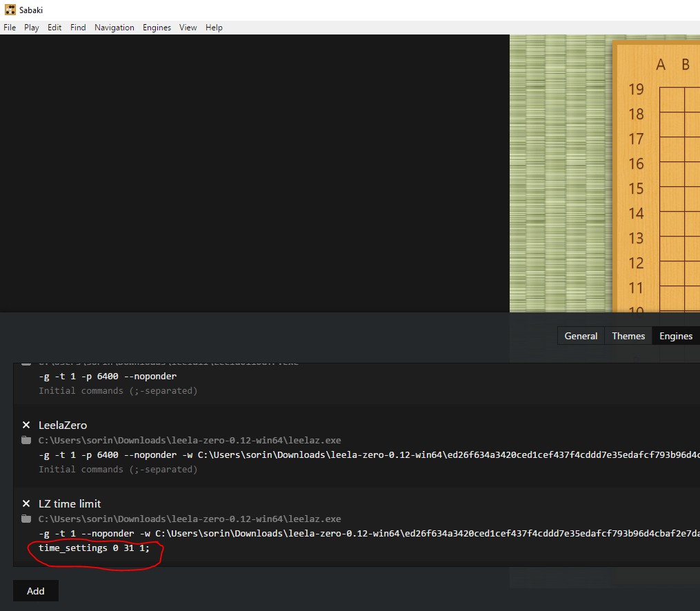The height and width of the screenshot is (611, 700).
Task: Open the Help menu
Action: click(214, 28)
